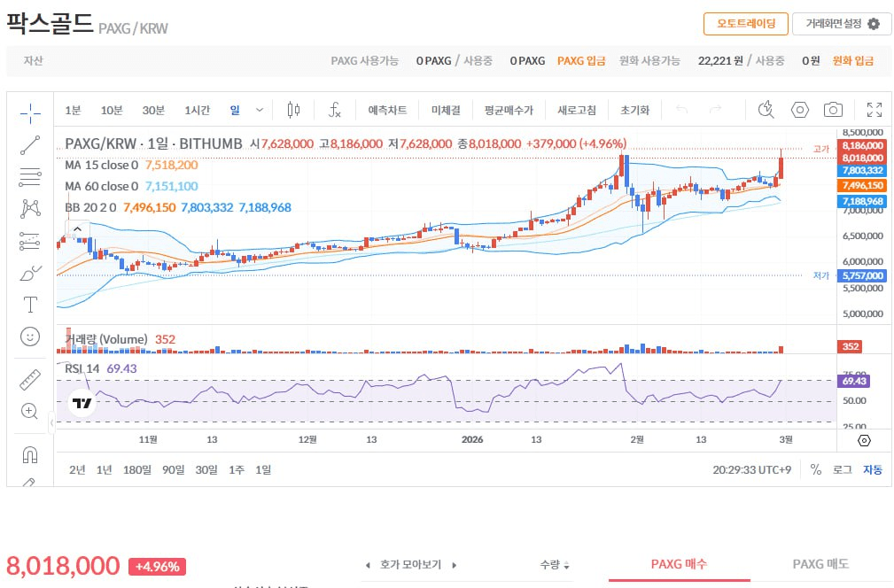Open indicators with the fx icon
This screenshot has height=588, width=894.
[335, 110]
